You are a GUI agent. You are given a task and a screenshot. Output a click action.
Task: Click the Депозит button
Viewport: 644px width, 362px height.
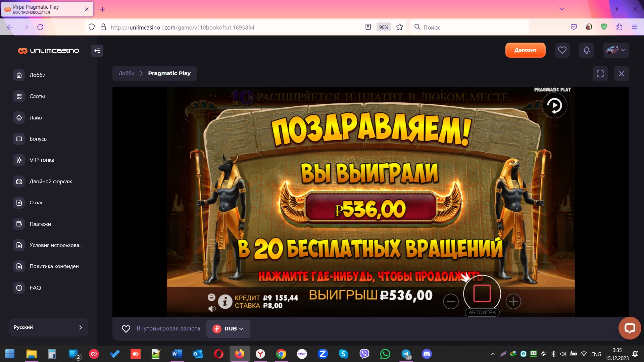pos(525,50)
